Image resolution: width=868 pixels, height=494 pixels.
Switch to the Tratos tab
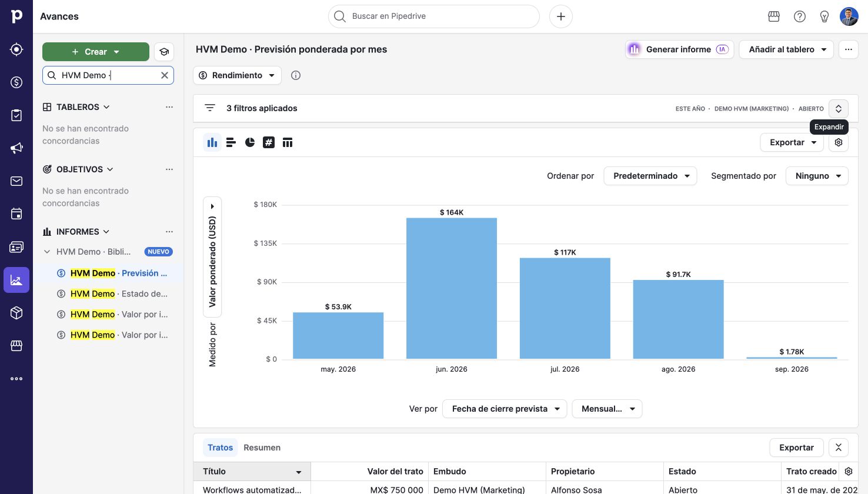221,448
